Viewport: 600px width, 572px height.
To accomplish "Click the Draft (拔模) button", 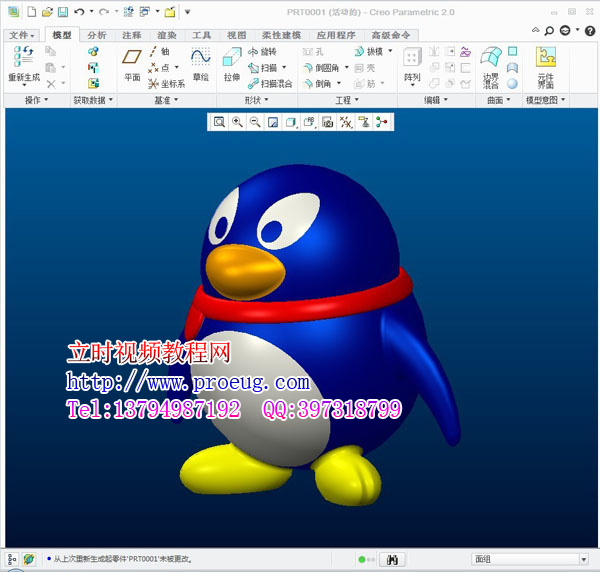I will point(369,51).
